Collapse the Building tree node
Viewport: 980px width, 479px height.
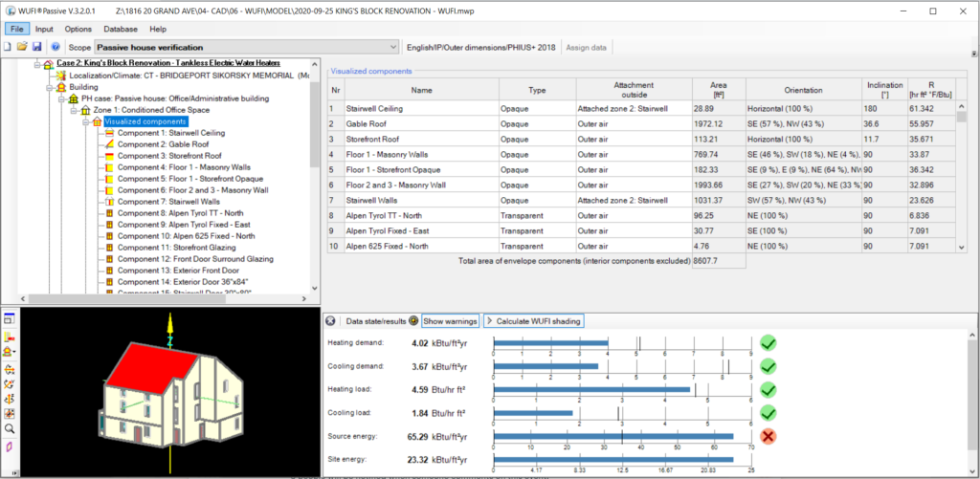[50, 87]
